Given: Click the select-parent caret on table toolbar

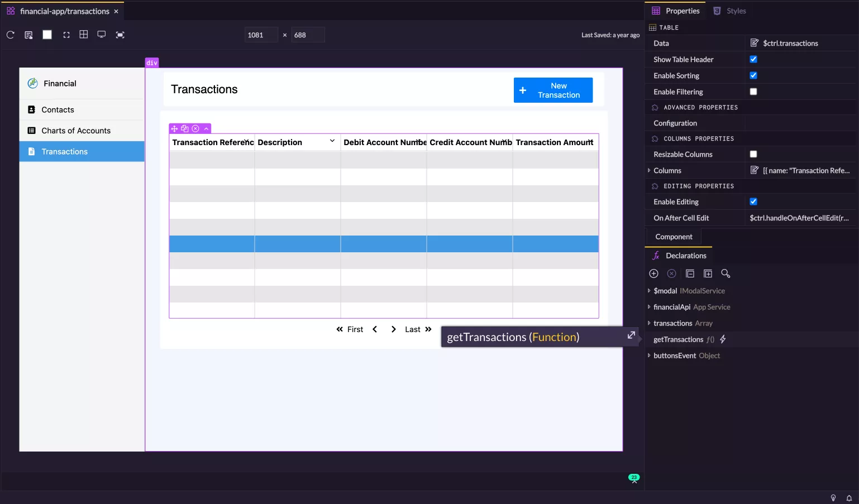Looking at the screenshot, I should (206, 128).
